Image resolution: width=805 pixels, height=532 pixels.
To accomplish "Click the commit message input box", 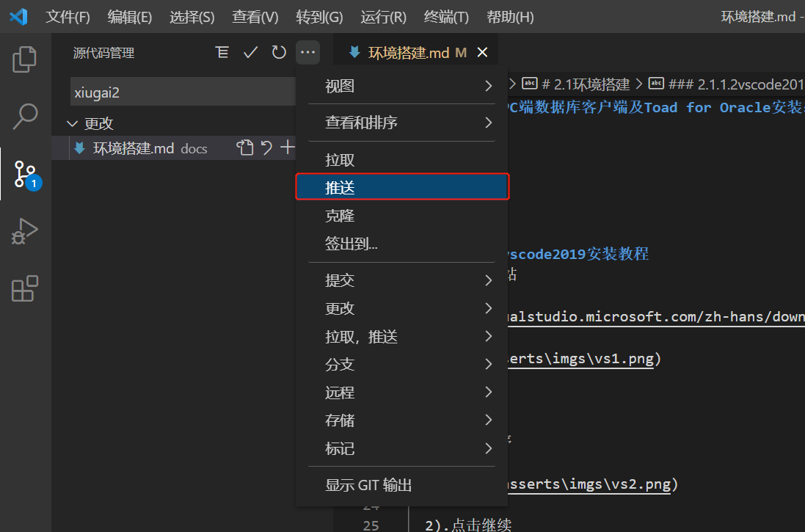I will click(183, 93).
